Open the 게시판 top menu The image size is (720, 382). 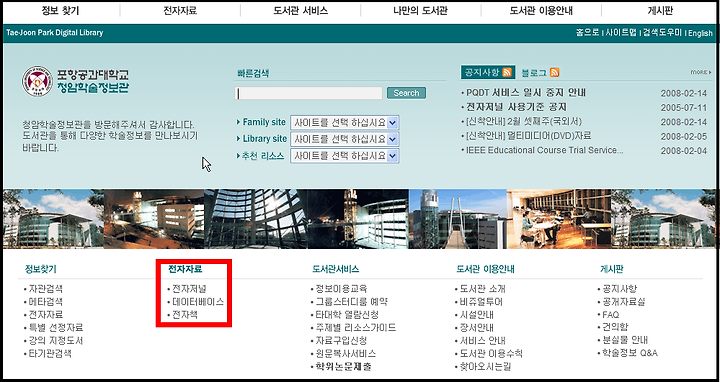[x=660, y=11]
